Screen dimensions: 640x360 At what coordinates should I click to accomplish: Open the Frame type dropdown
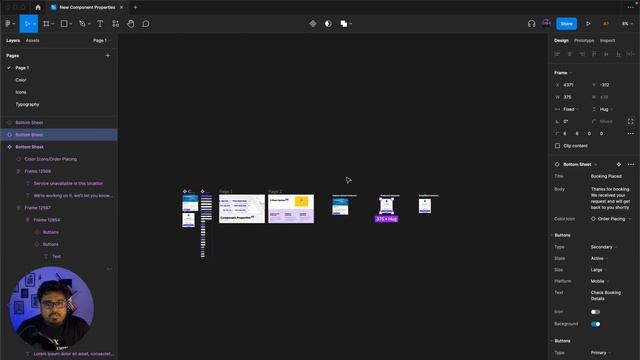563,73
